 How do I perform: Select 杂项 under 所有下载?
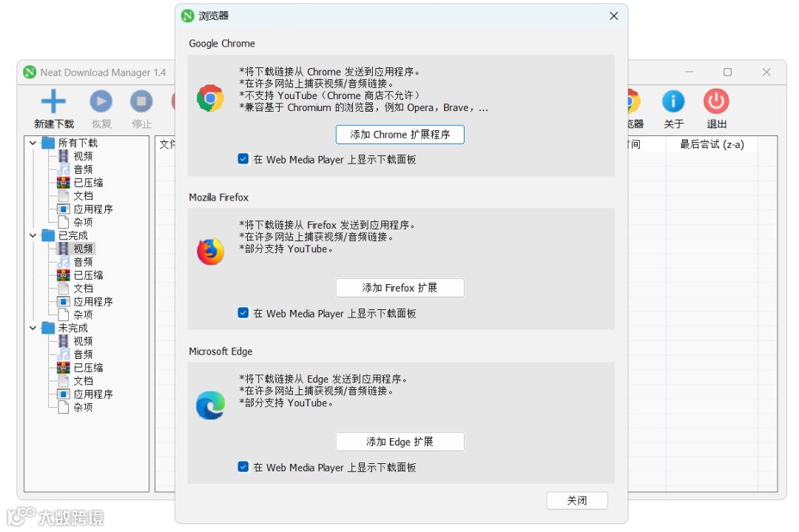pyautogui.click(x=83, y=222)
